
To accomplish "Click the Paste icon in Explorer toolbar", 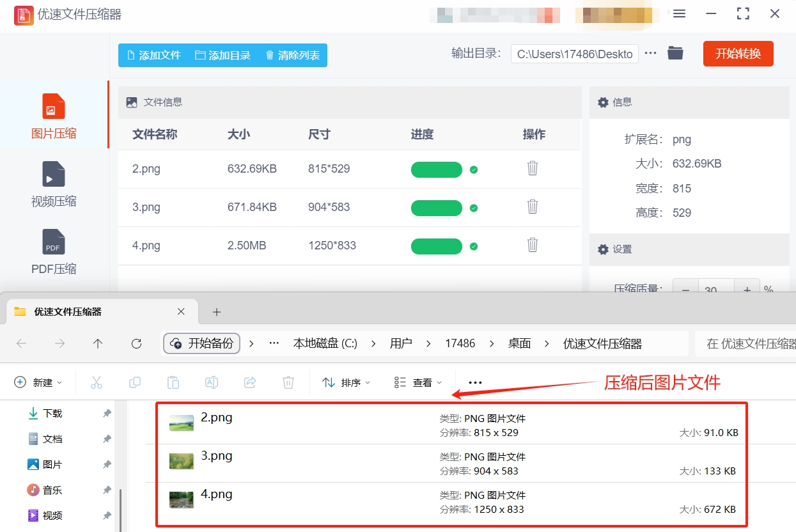I will tap(173, 382).
